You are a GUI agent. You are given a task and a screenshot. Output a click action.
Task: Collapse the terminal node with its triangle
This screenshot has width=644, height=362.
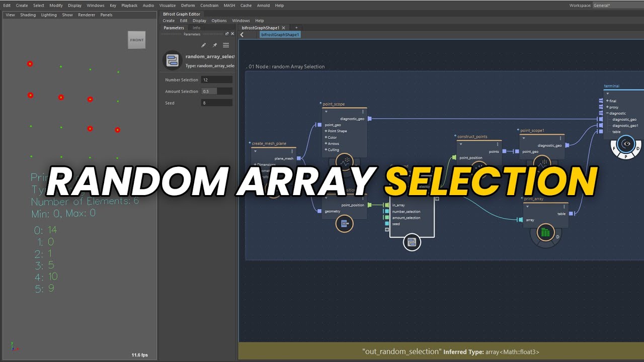pos(608,94)
